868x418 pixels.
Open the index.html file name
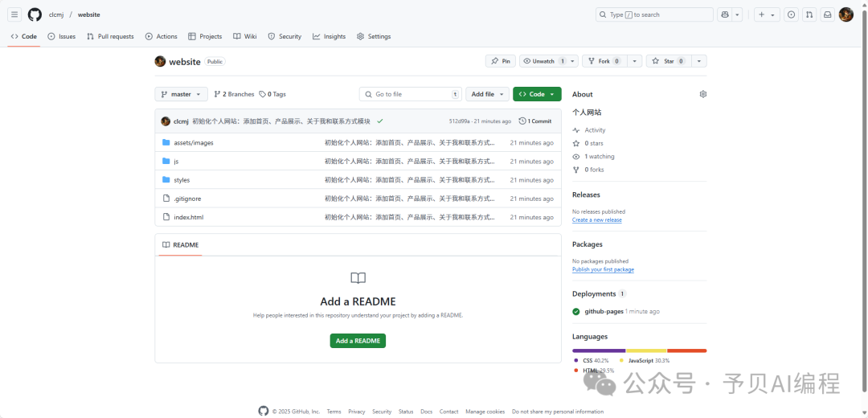[189, 218]
